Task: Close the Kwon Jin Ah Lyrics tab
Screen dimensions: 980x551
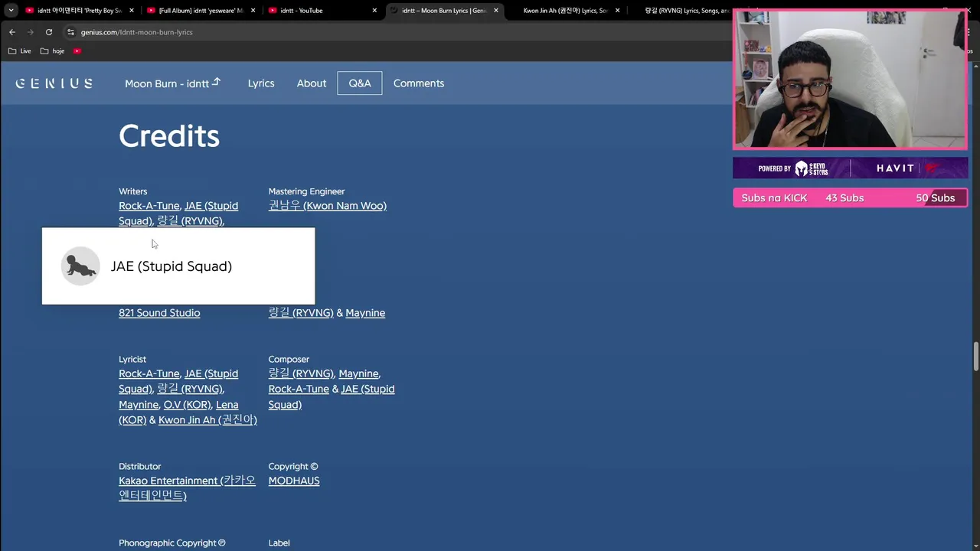Action: click(618, 11)
